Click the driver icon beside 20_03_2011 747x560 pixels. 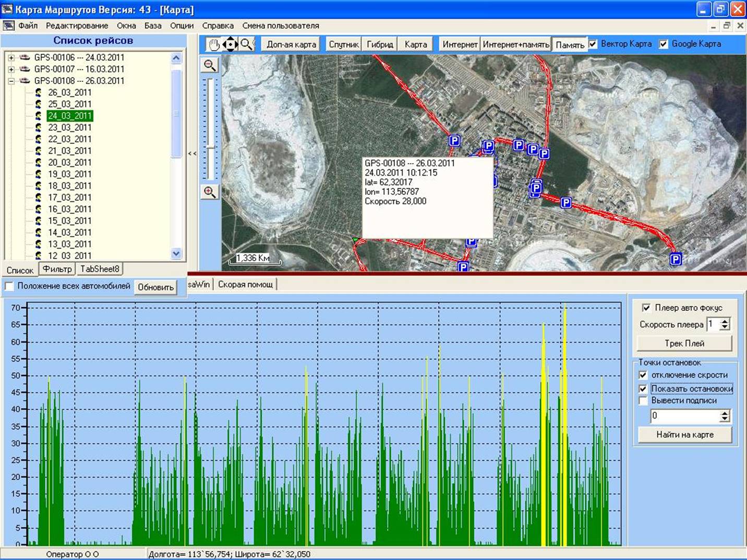[x=39, y=162]
